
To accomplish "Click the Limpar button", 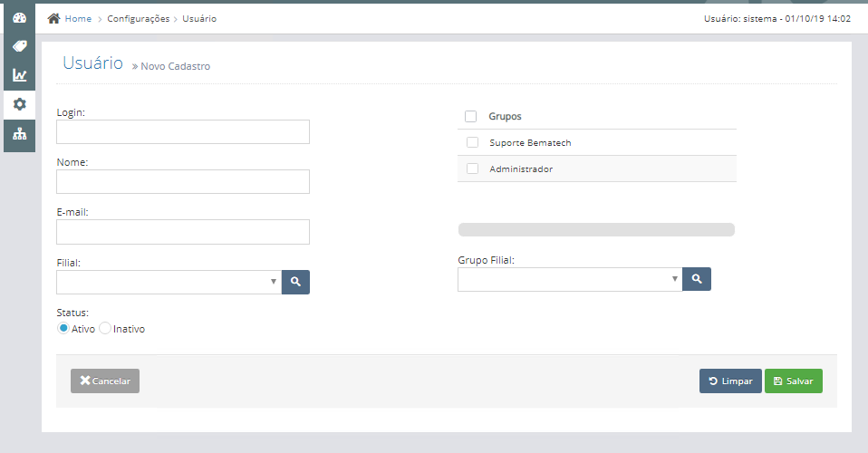I will (x=730, y=381).
